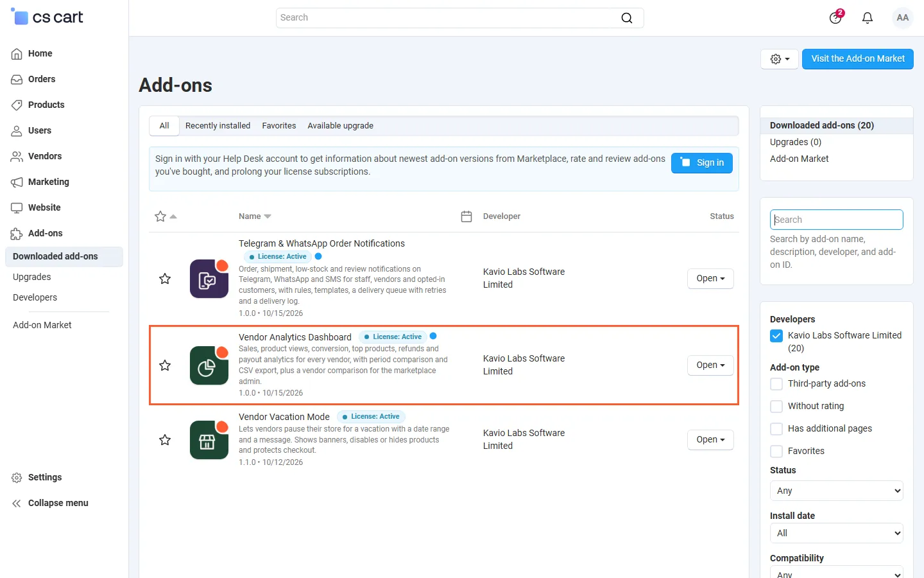Screen dimensions: 924x578
Task: Click the Sign in button
Action: 702,163
